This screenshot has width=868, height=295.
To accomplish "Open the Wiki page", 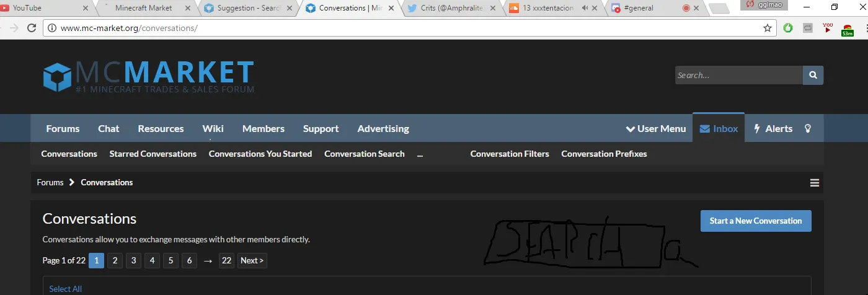I will (x=213, y=128).
